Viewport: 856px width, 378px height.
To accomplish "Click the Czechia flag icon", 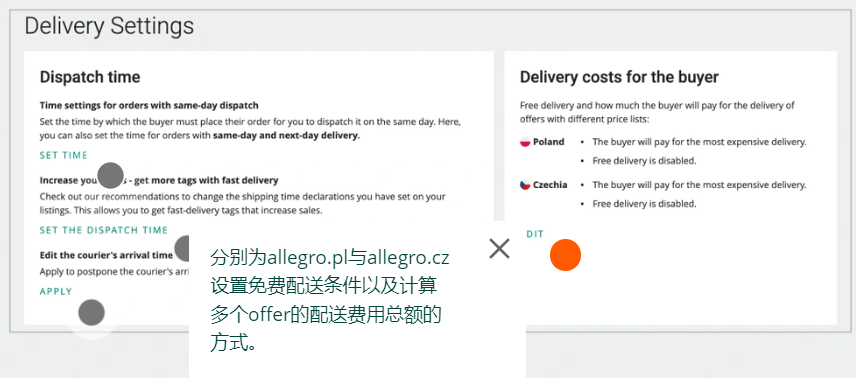I will [525, 185].
